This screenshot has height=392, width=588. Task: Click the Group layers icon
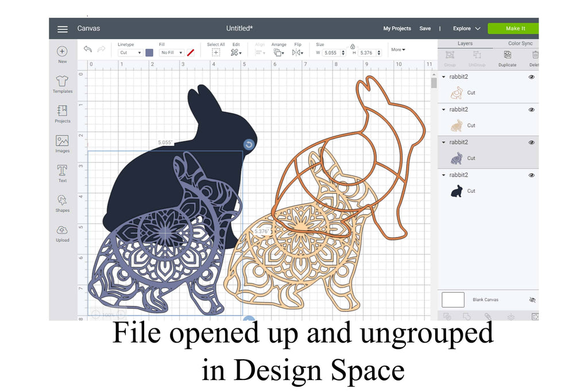450,55
